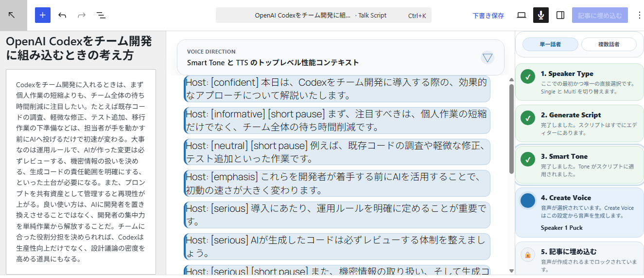Click the article body paragraph

(x=81, y=171)
